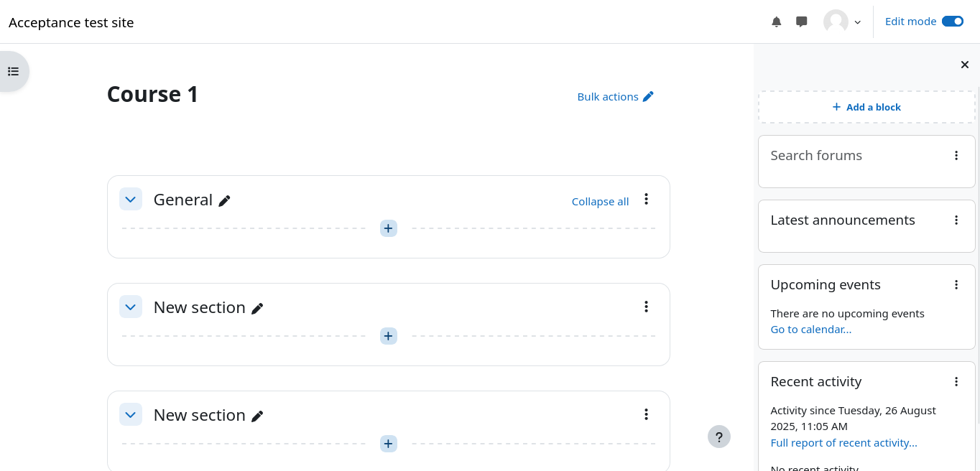Screen dimensions: 980x471
Task: Open the course index list icon
Action: click(13, 71)
